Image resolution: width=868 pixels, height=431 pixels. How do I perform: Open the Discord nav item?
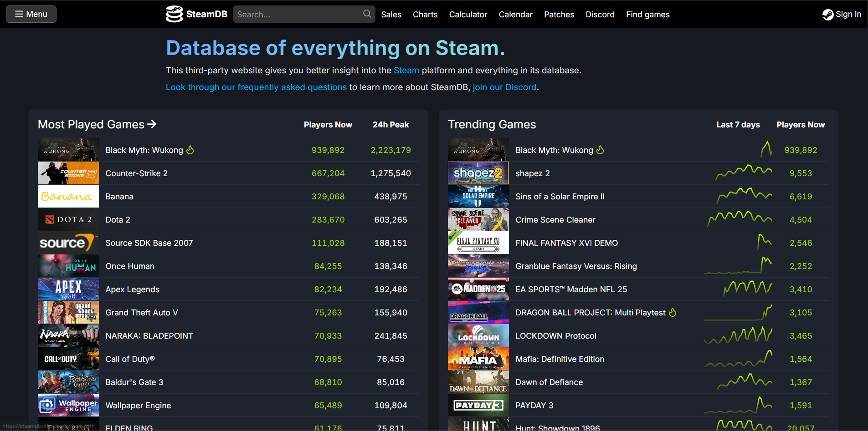pos(600,15)
